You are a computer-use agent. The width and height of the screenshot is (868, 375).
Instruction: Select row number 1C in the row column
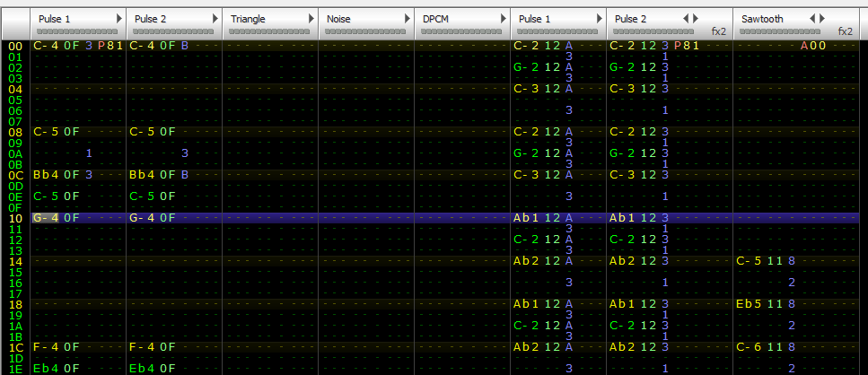(x=14, y=347)
